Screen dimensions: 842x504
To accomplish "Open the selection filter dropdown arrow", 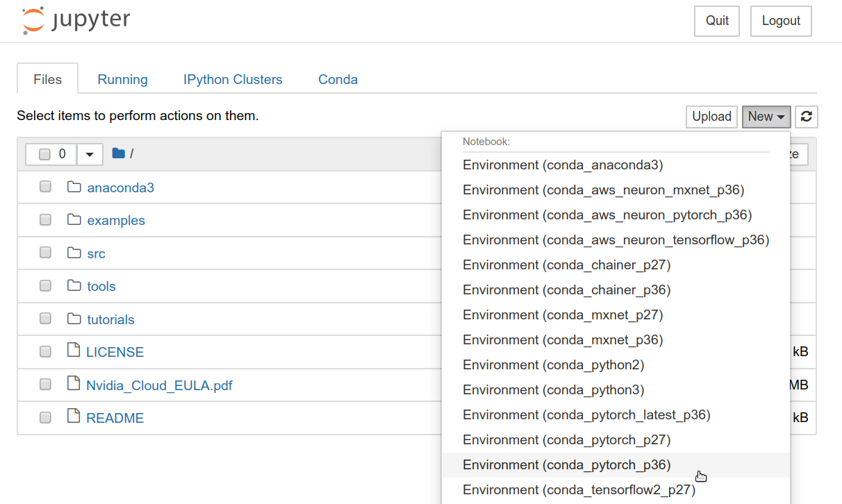I will coord(89,153).
